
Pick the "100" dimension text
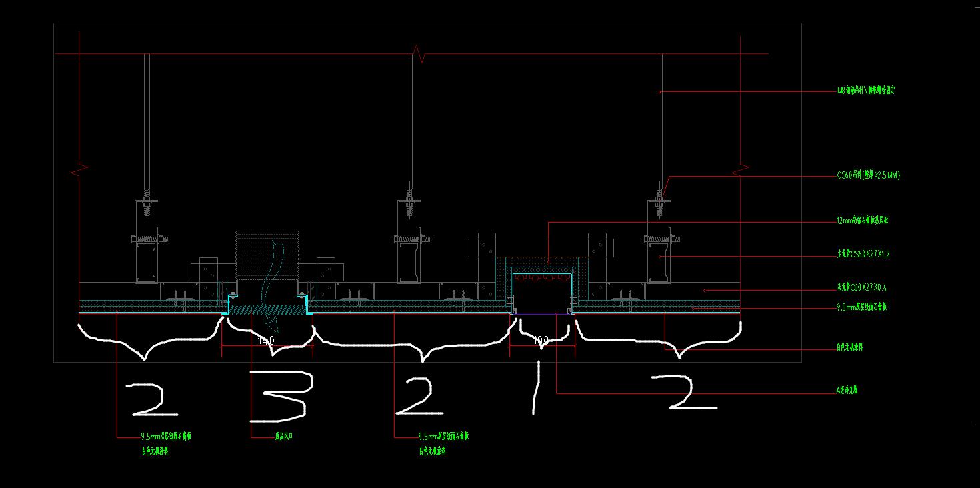[541, 341]
